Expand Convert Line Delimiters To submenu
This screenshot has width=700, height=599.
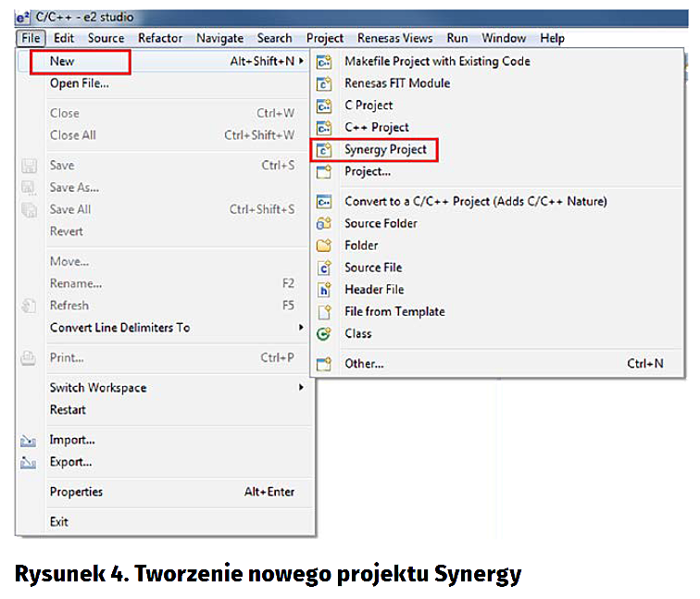pyautogui.click(x=119, y=328)
